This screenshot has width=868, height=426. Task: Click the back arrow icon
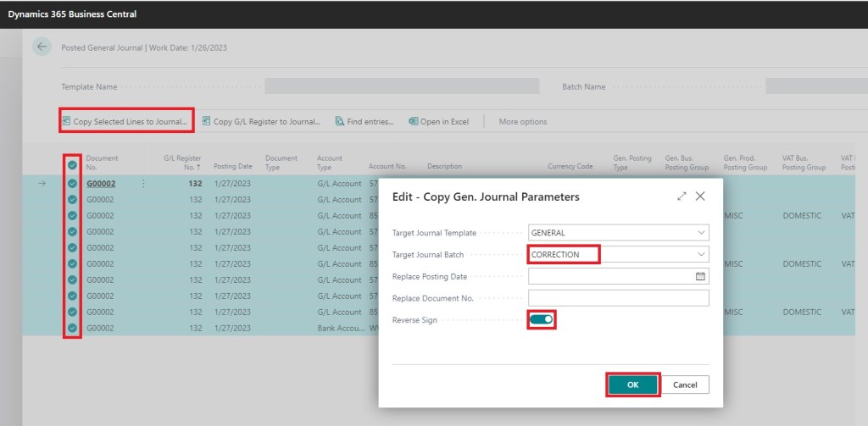point(42,47)
